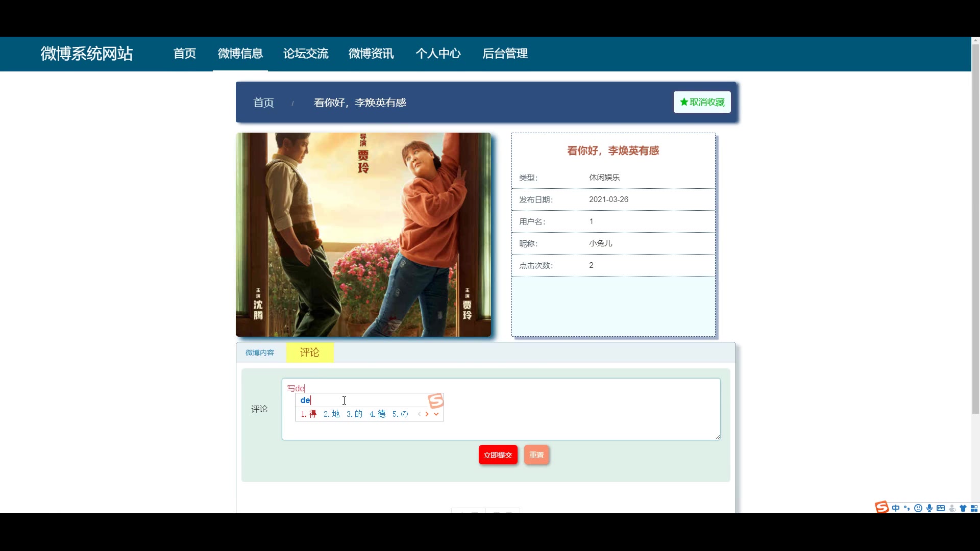The height and width of the screenshot is (551, 980).
Task: Click the page vertical scrollbar thumb
Action: tap(975, 230)
